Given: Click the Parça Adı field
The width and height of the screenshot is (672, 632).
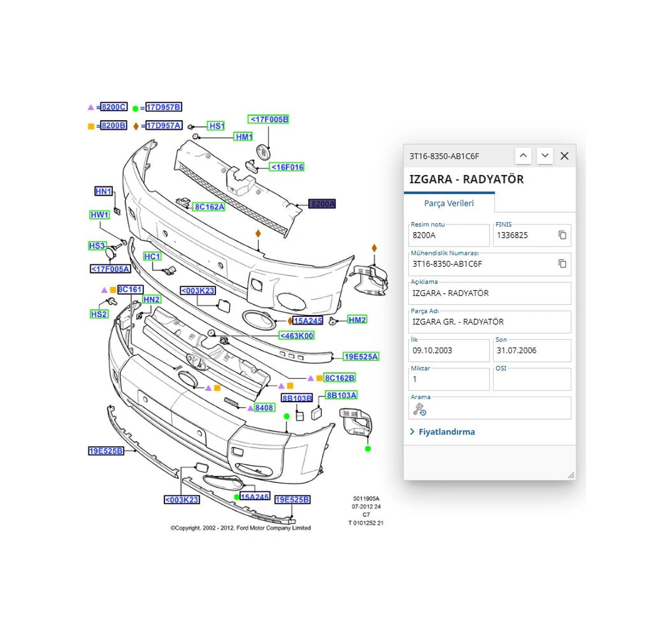Looking at the screenshot, I should 490,322.
